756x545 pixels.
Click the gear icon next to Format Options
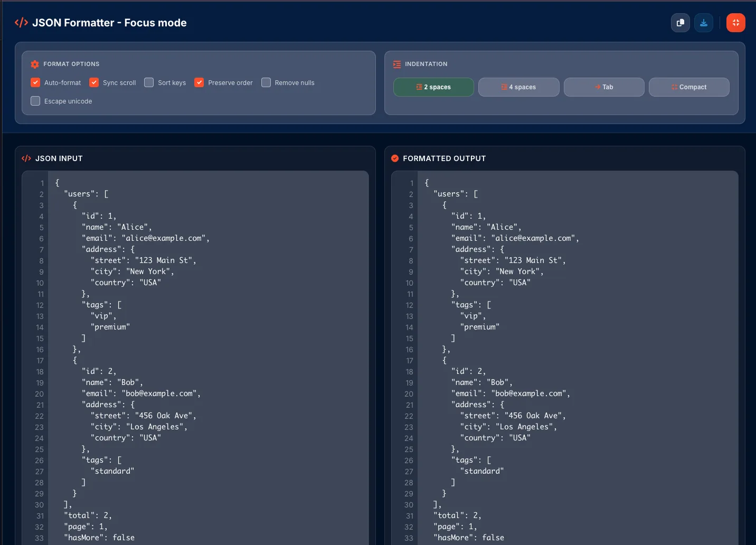click(x=35, y=64)
